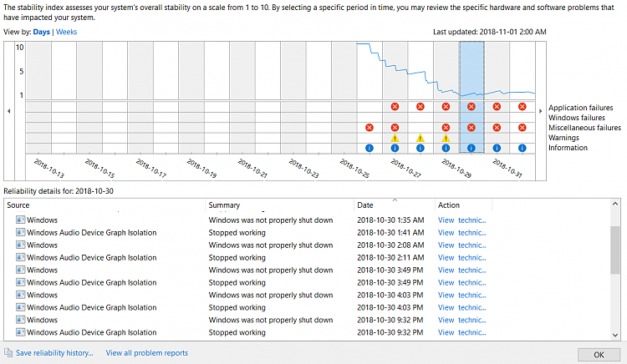Click the blue information icon for 2018-10-27
Screen dimensions: 627x364
pos(395,148)
